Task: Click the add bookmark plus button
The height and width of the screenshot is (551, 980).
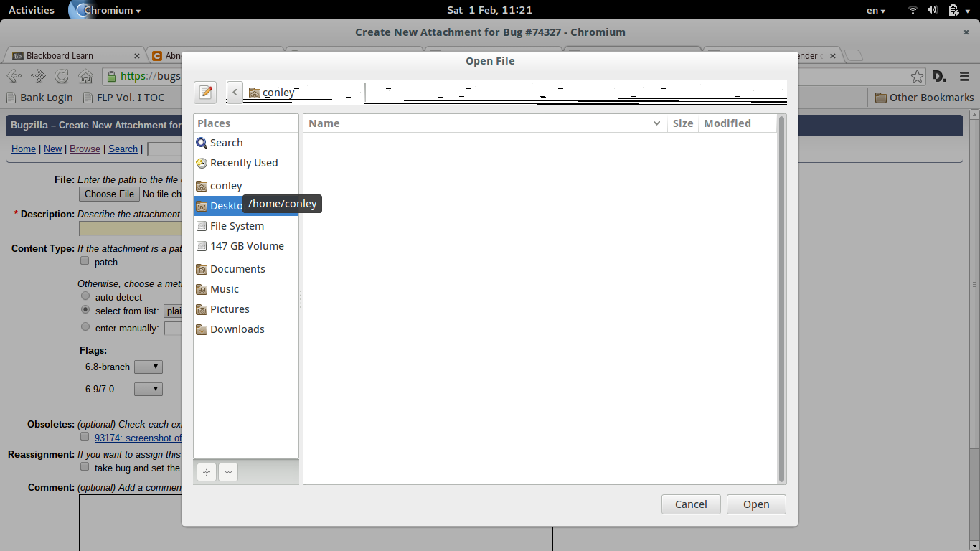Action: (x=207, y=472)
